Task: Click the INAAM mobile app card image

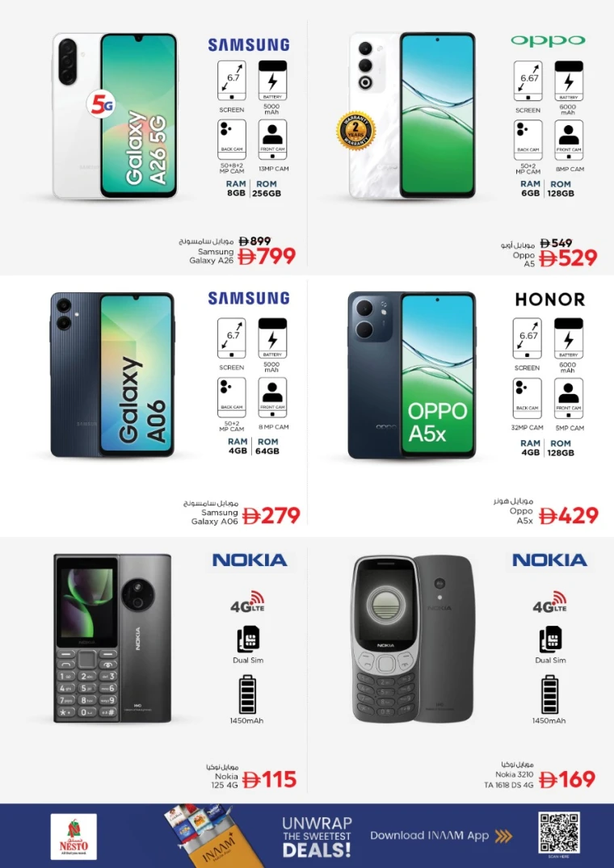Action: pyautogui.click(x=206, y=836)
